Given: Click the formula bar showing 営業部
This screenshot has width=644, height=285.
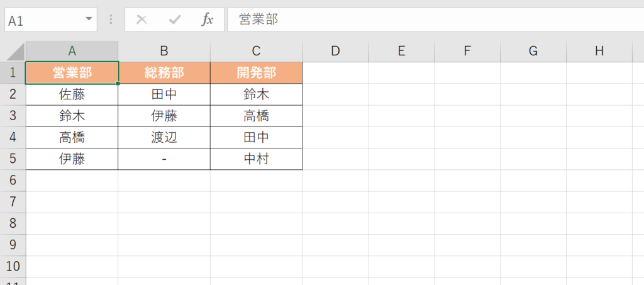Looking at the screenshot, I should [x=434, y=20].
